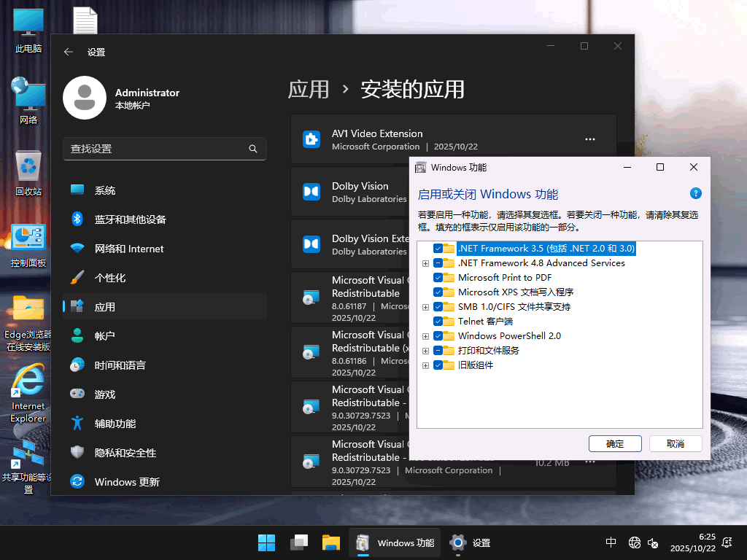Viewport: 747px width, 560px height.
Task: Expand SMB 1.0/CIFS 文件共享支持 node
Action: point(425,307)
